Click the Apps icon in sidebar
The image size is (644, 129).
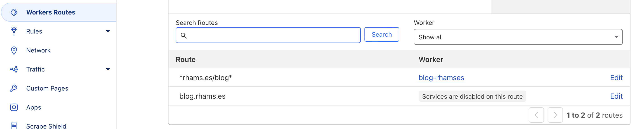pyautogui.click(x=14, y=107)
